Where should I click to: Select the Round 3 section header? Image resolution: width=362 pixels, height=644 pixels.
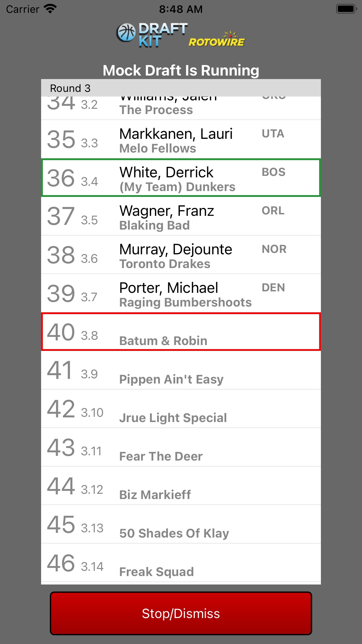181,88
